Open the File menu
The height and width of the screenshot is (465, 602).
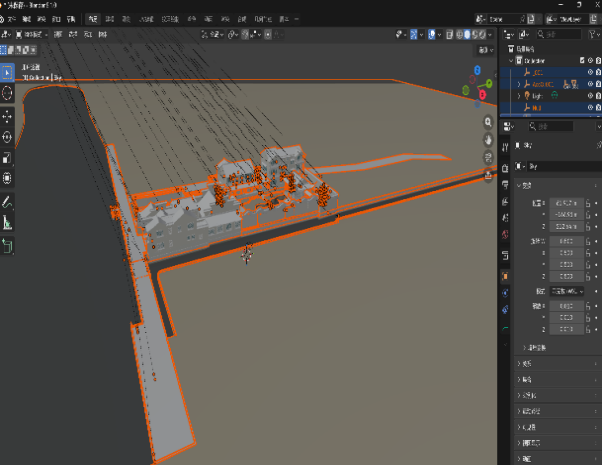13,19
